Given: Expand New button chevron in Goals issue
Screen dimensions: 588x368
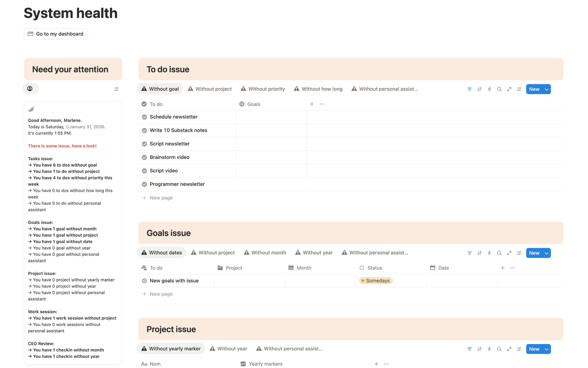Looking at the screenshot, I should (x=546, y=253).
